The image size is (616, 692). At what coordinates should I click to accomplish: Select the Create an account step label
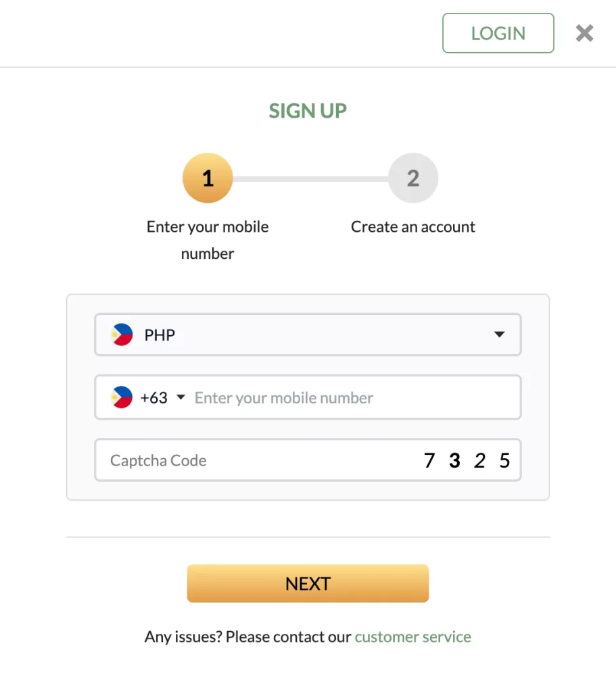tap(413, 226)
